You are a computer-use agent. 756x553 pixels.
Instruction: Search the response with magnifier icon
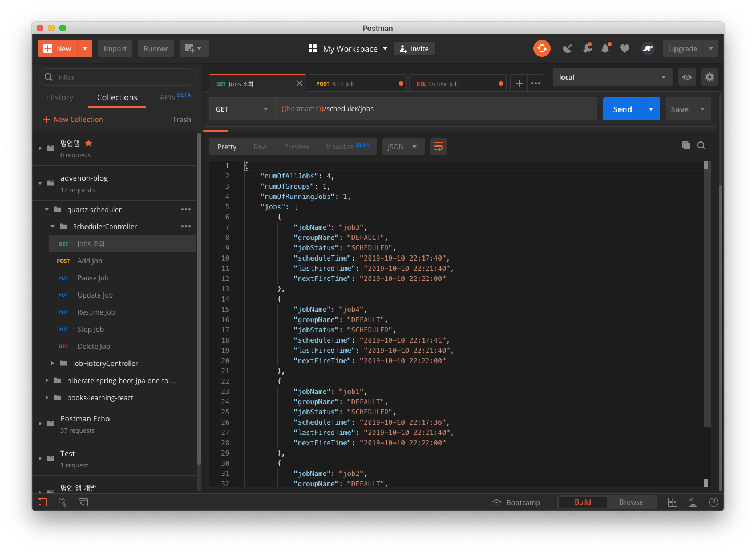[701, 145]
